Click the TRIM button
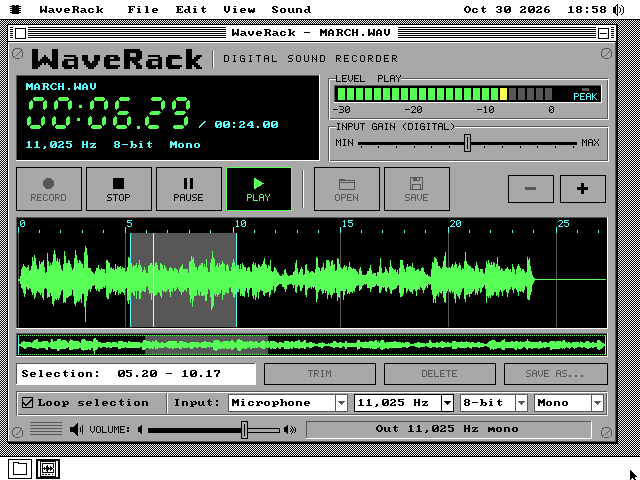The image size is (640, 480). point(320,374)
